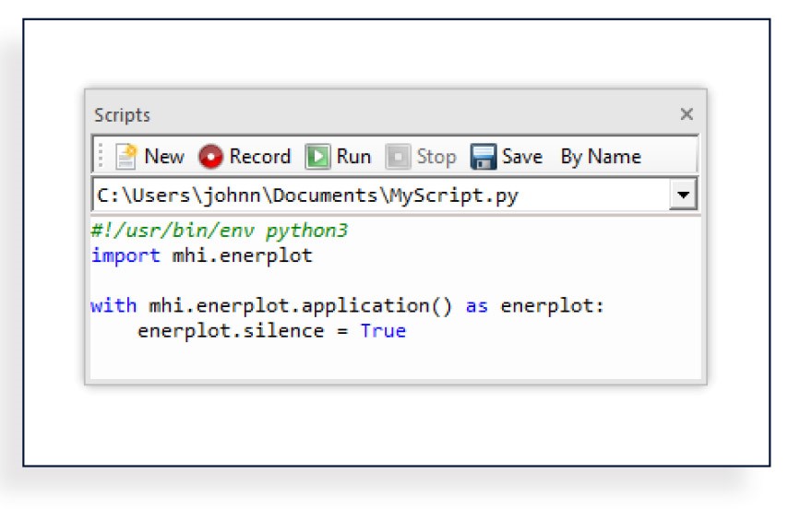Click the "Run" text label
The width and height of the screenshot is (812, 509).
353,157
